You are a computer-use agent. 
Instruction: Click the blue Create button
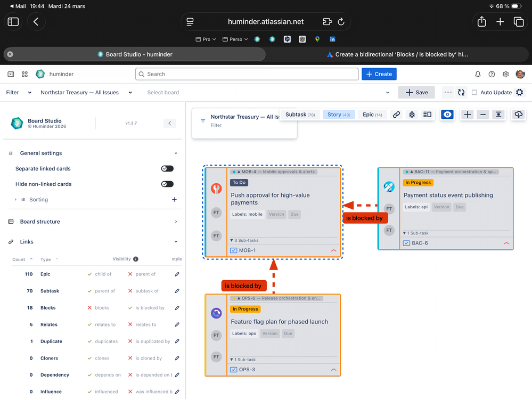[x=379, y=74]
